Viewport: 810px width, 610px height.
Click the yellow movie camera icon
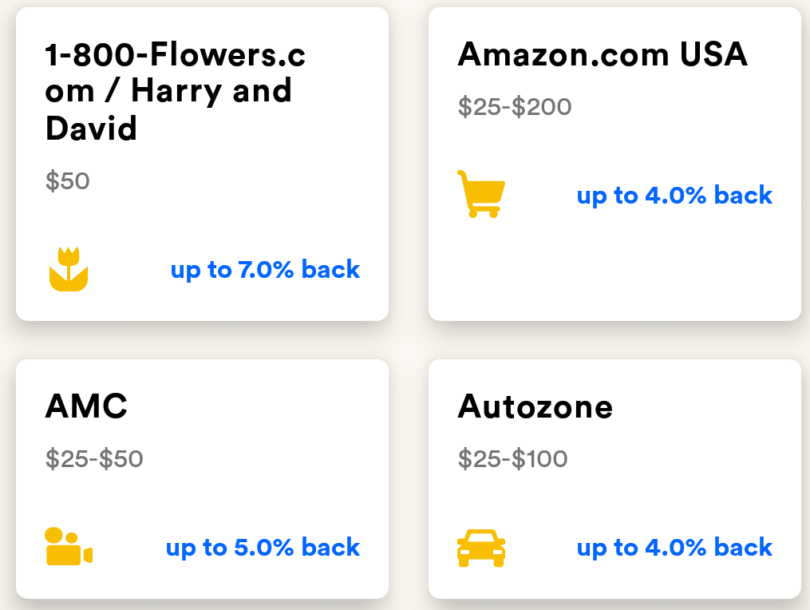pyautogui.click(x=68, y=547)
